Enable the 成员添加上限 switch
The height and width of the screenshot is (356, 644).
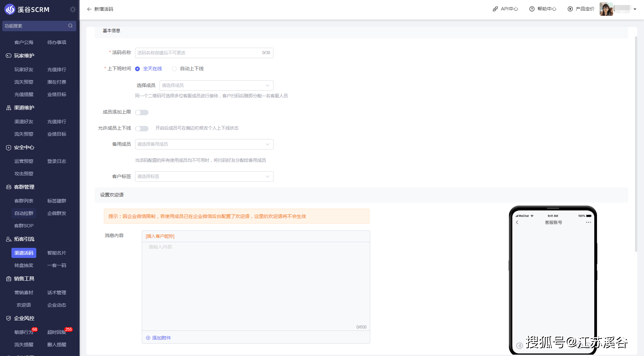pos(142,113)
